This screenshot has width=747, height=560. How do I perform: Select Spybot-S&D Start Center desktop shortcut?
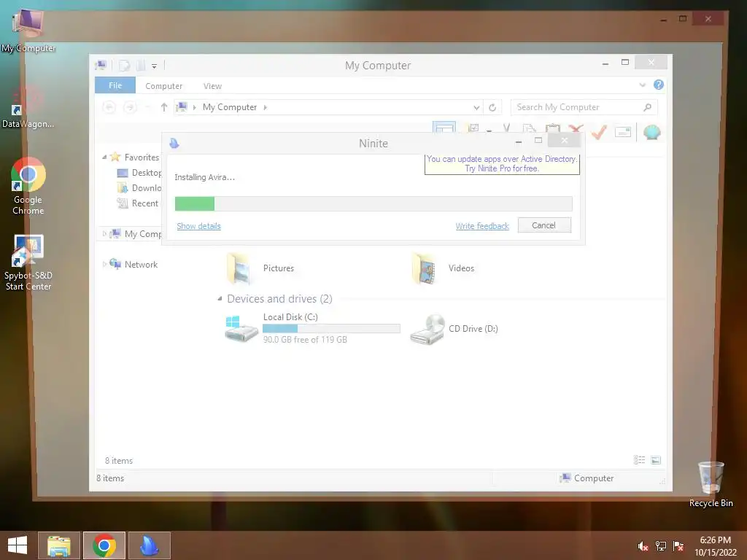[x=28, y=262]
